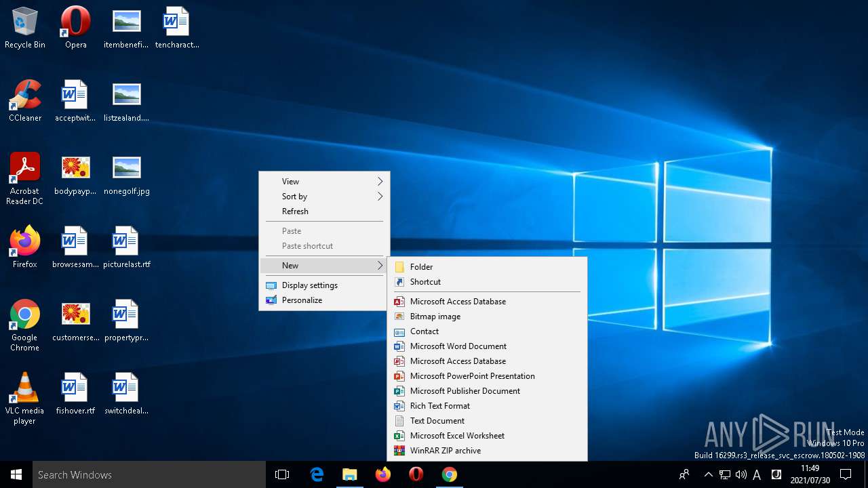868x488 pixels.
Task: Select the browsesam... Word file icon
Action: [x=76, y=247]
